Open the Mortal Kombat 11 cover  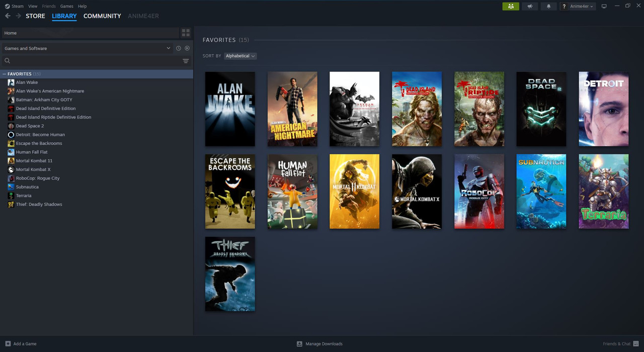point(354,192)
